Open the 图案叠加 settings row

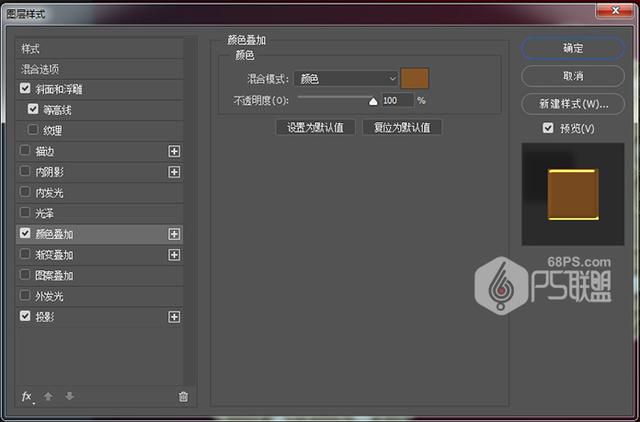pyautogui.click(x=99, y=275)
